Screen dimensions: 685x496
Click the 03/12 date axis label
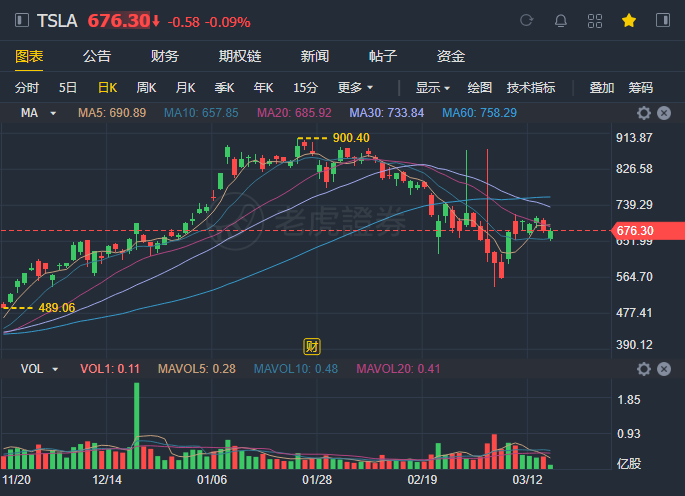pyautogui.click(x=527, y=480)
